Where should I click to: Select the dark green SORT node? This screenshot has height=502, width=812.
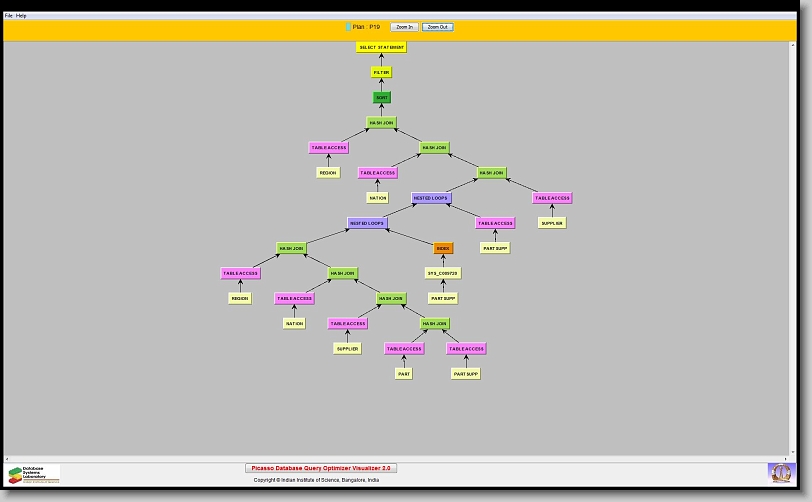[x=381, y=98]
